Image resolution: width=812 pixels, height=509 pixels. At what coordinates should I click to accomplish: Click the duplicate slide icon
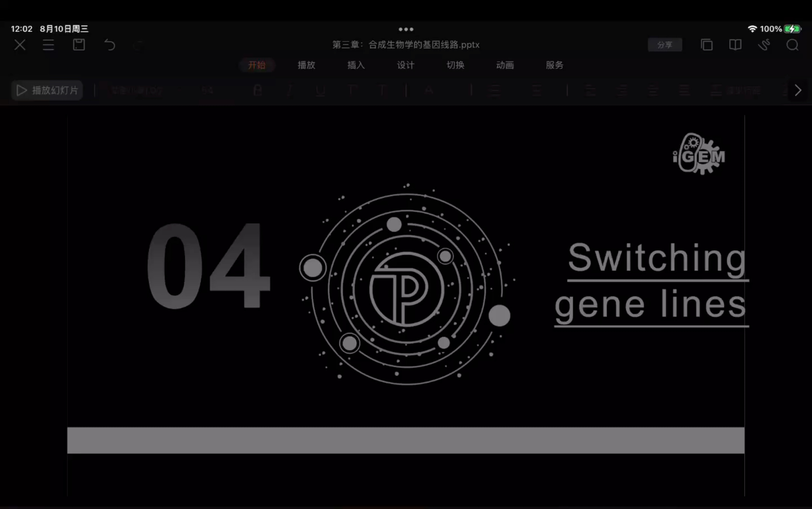click(708, 44)
